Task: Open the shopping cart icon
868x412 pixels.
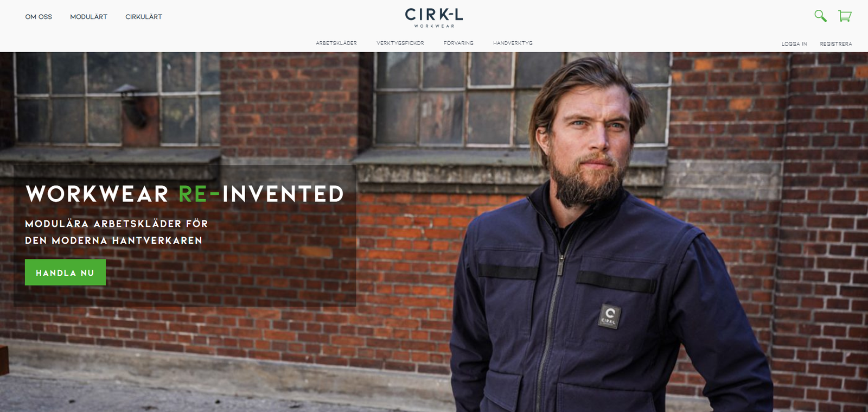Action: (x=845, y=16)
